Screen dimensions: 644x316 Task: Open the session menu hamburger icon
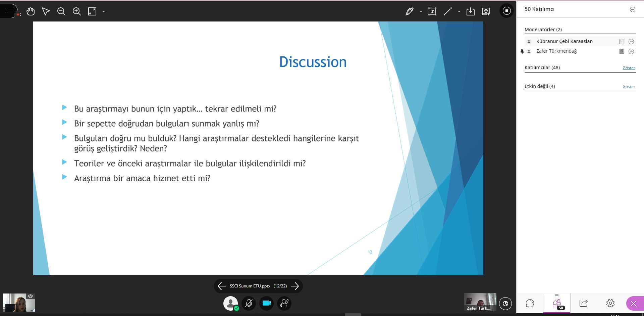pos(10,11)
